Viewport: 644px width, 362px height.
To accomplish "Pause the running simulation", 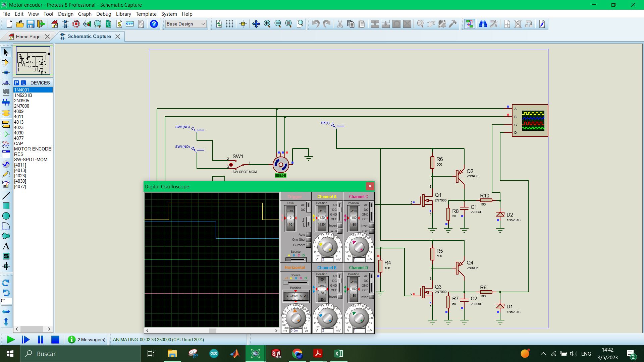I will point(41,340).
